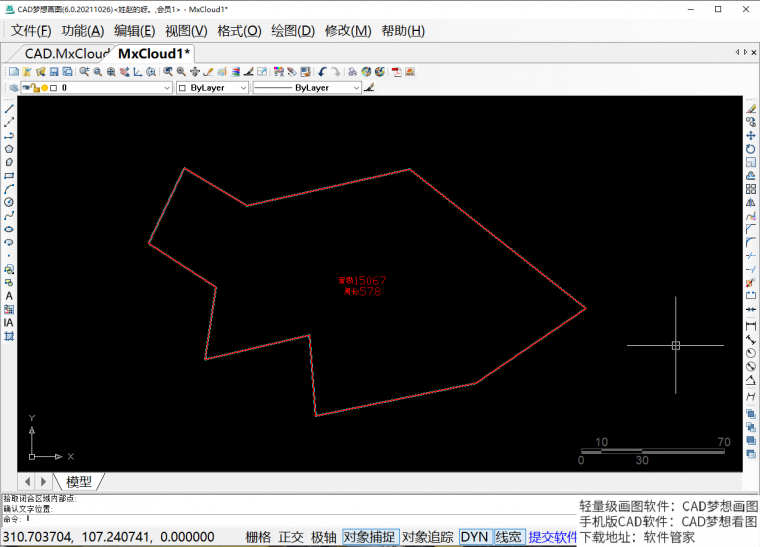Close the document tab with X
This screenshot has height=547, width=760.
pos(754,52)
